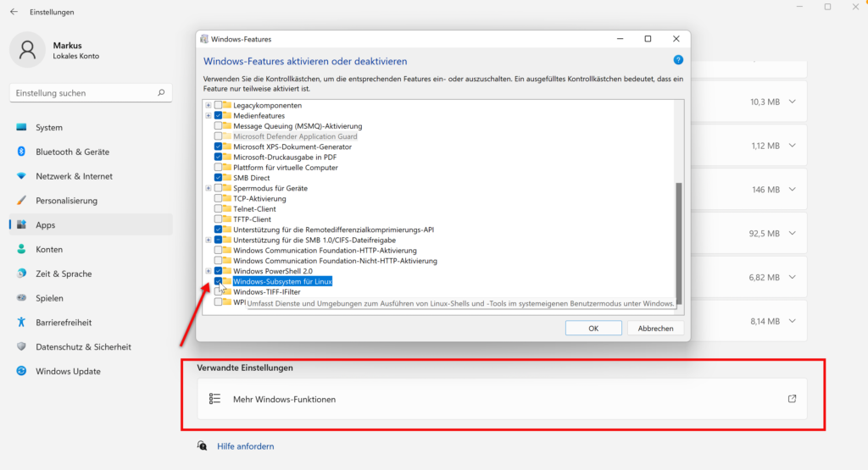Click the blue help question mark icon

point(678,60)
